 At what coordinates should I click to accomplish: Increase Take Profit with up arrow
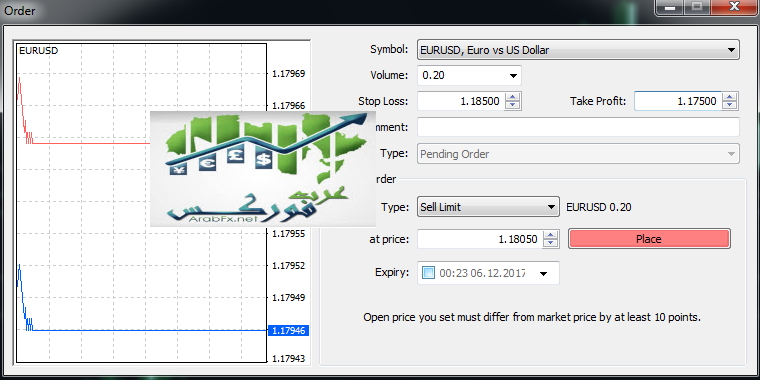pyautogui.click(x=729, y=96)
